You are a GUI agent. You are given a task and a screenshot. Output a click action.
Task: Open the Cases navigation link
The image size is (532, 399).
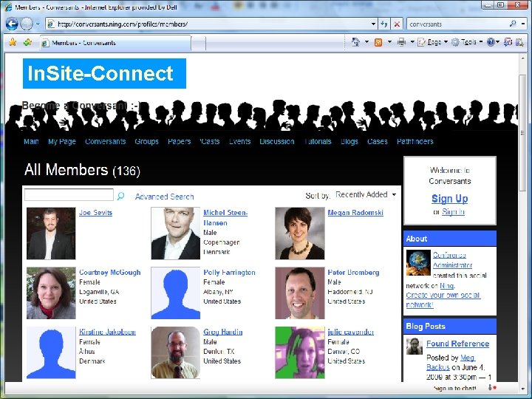pyautogui.click(x=378, y=141)
